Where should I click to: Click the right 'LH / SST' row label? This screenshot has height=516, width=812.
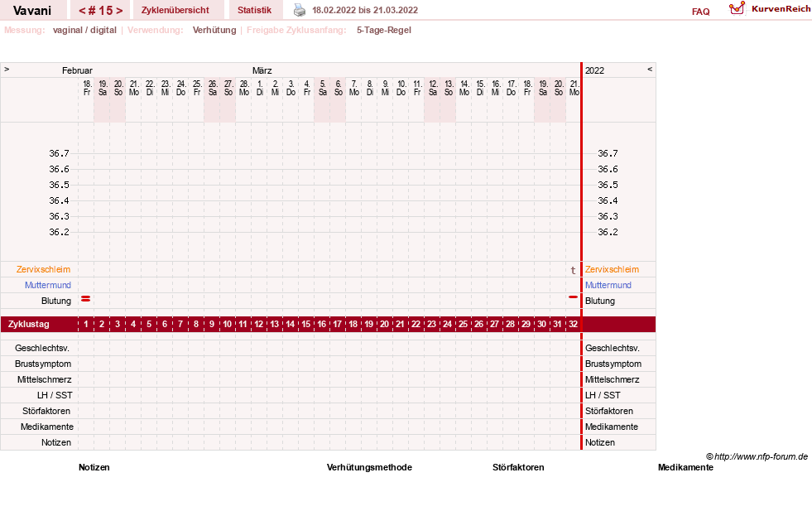pos(603,395)
